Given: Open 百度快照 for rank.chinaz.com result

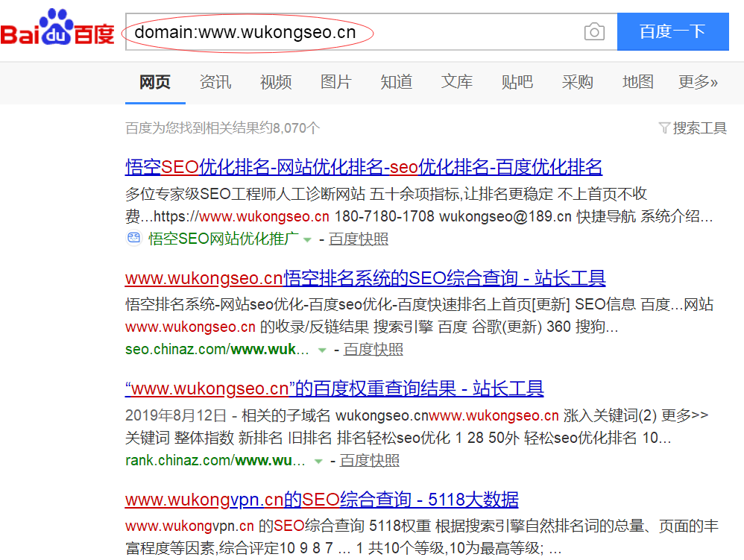Looking at the screenshot, I should tap(369, 460).
